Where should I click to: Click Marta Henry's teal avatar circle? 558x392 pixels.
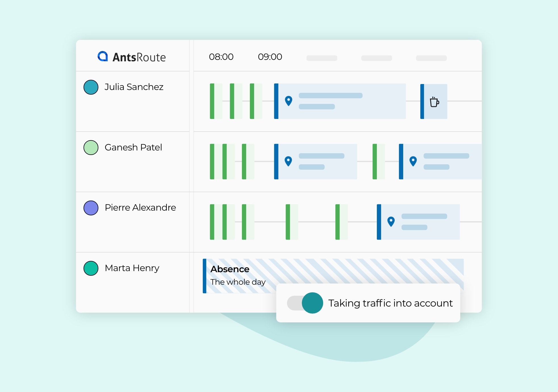91,268
